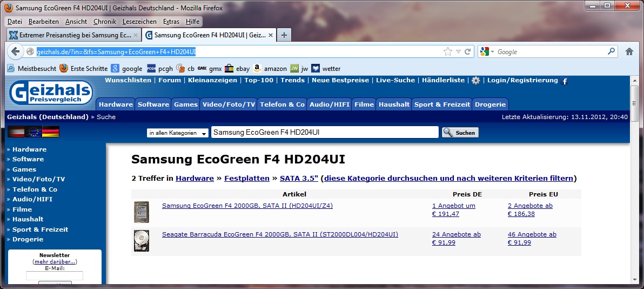Close the Extremer Preisanstieg tab
Screen dimensions: 644x289
(x=136, y=35)
